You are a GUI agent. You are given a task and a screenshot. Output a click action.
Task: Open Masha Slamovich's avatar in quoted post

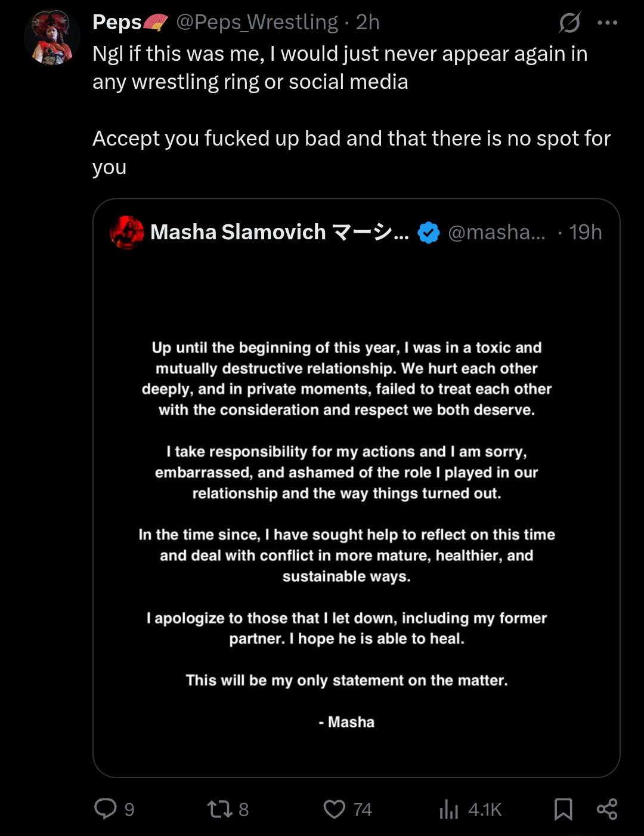coord(127,232)
